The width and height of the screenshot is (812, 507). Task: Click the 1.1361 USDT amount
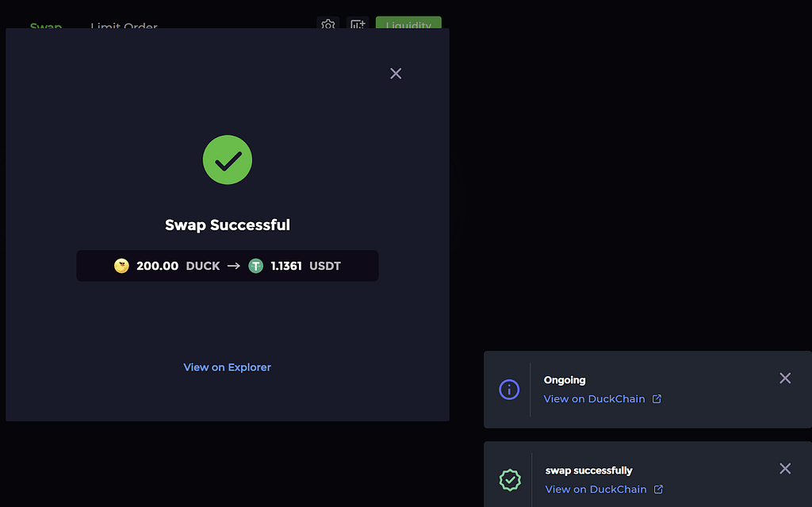tap(305, 266)
